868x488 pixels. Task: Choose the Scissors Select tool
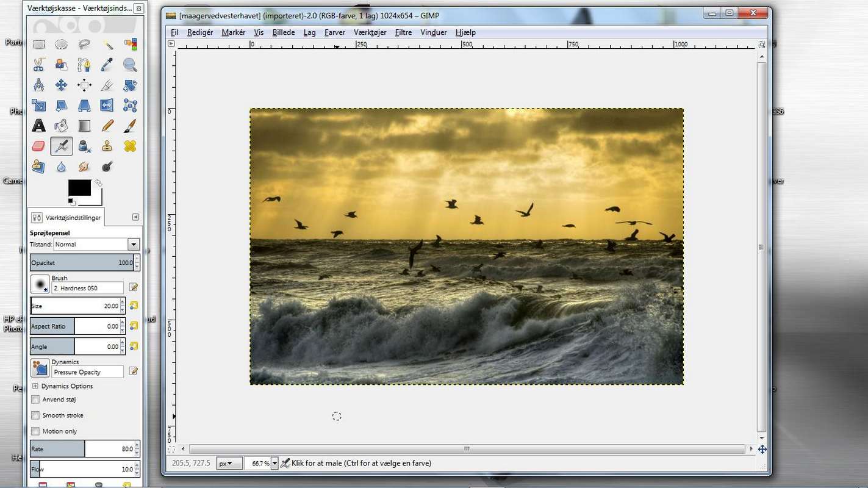point(38,64)
